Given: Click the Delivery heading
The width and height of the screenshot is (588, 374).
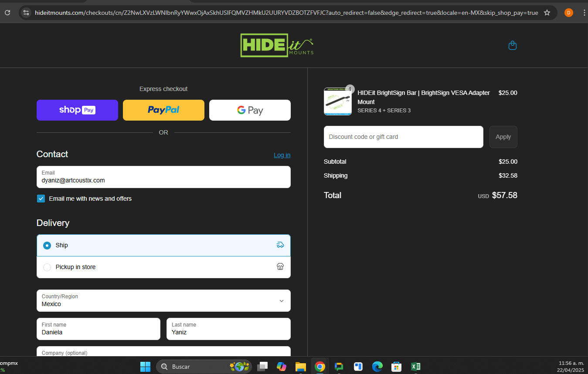Looking at the screenshot, I should coord(53,223).
